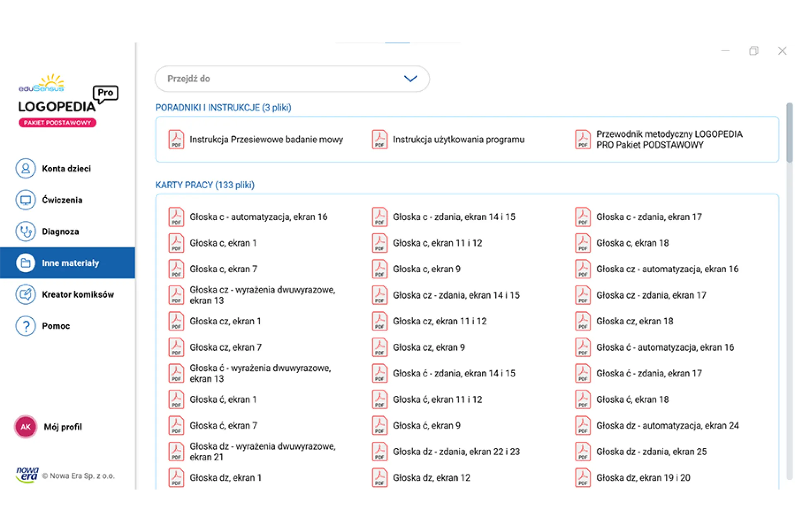The width and height of the screenshot is (795, 532).
Task: Open Przewodnik metodyczny LOGOPEDIA PRO document
Action: pyautogui.click(x=669, y=139)
